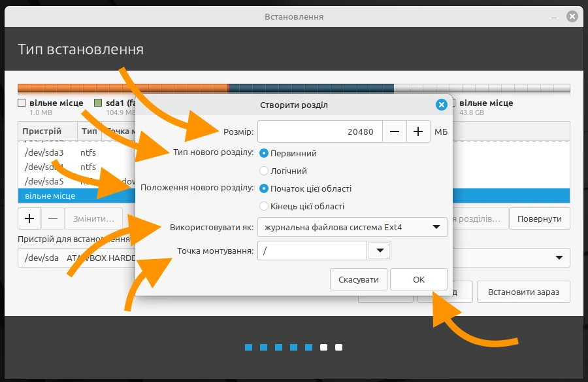Cancel with Скасувати button
This screenshot has width=588, height=382.
click(359, 279)
